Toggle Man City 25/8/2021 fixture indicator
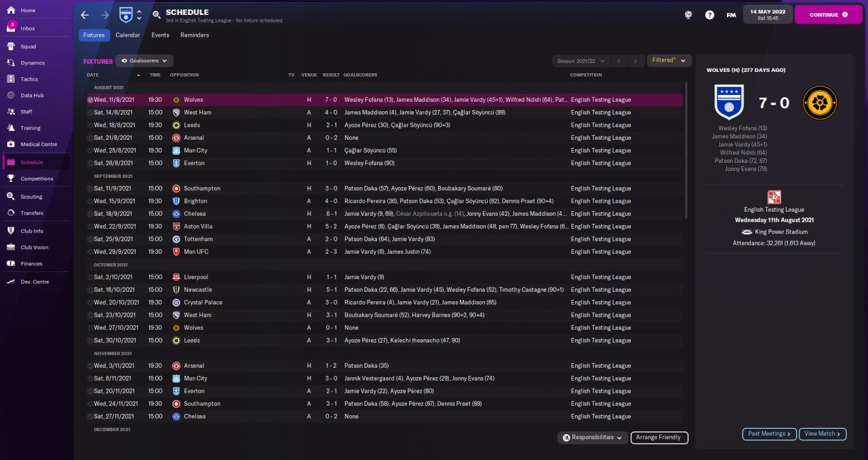The height and width of the screenshot is (460, 868). [90, 151]
